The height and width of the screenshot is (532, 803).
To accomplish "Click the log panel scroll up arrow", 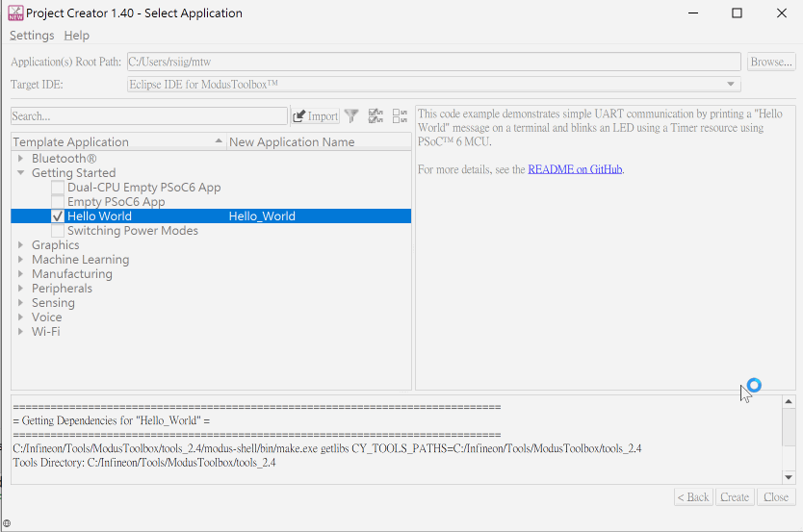I will point(789,401).
